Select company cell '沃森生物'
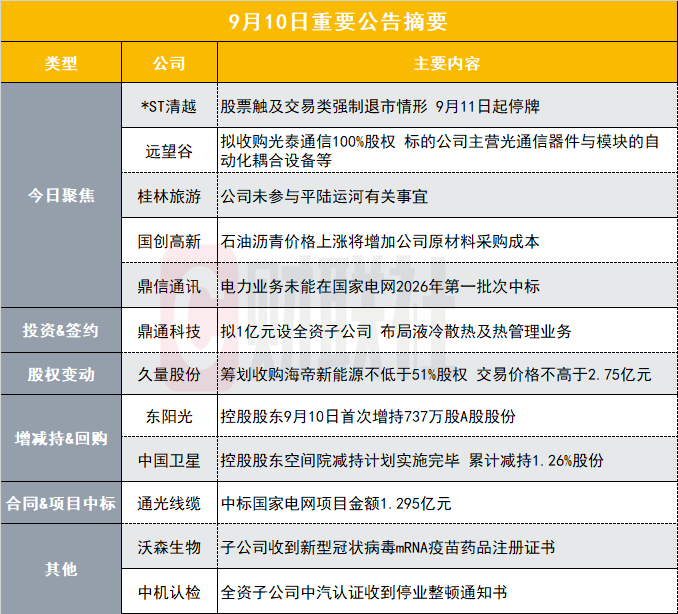Viewport: 678px width, 614px height. pos(169,547)
